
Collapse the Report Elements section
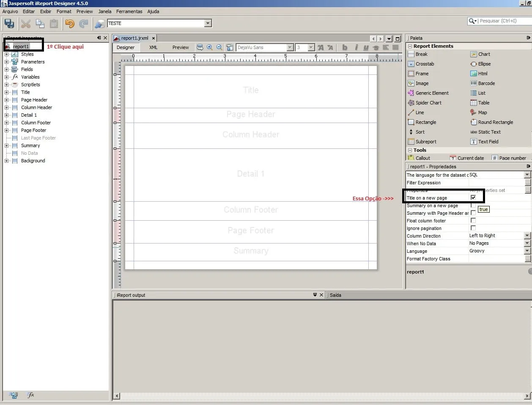tap(410, 46)
